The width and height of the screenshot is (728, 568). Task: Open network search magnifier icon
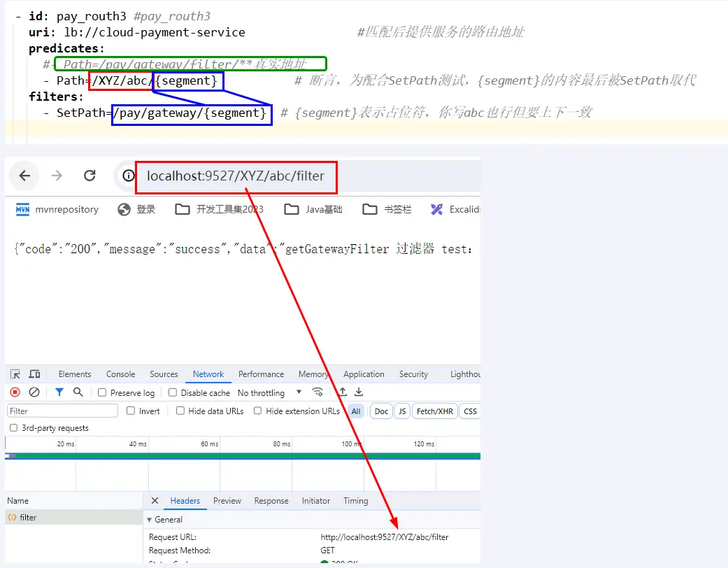(x=78, y=392)
